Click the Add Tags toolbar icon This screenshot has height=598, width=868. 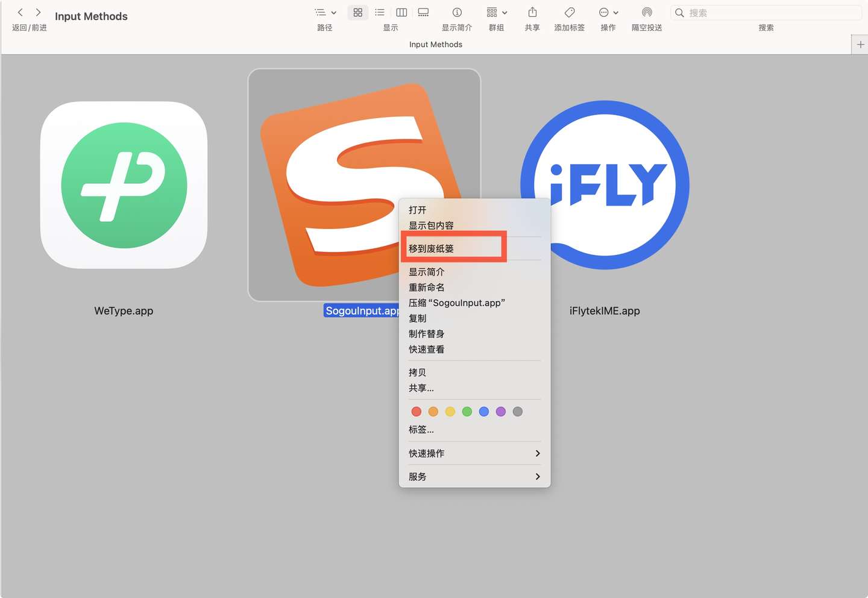coord(570,12)
